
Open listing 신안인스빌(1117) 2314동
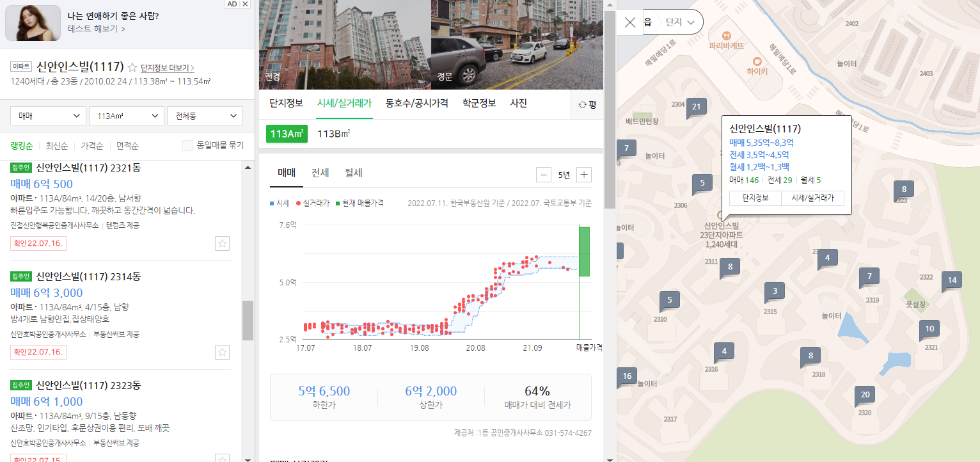click(x=88, y=276)
